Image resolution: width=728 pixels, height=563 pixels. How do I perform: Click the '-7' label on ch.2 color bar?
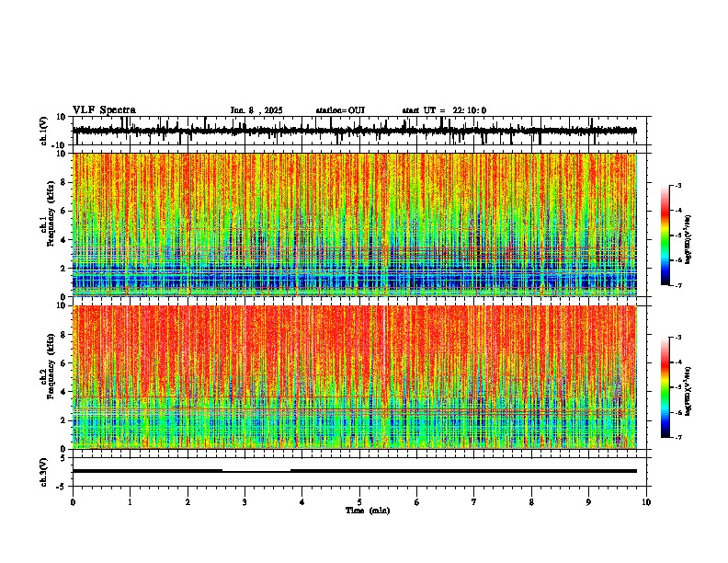point(678,437)
